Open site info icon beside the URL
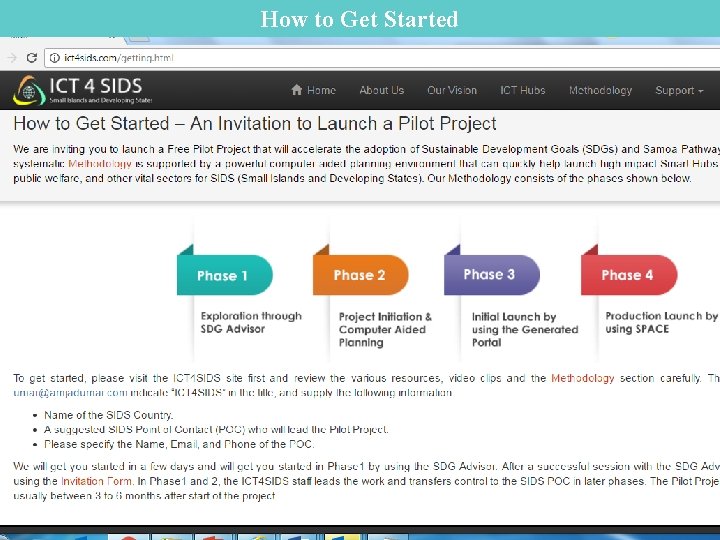 pos(55,58)
